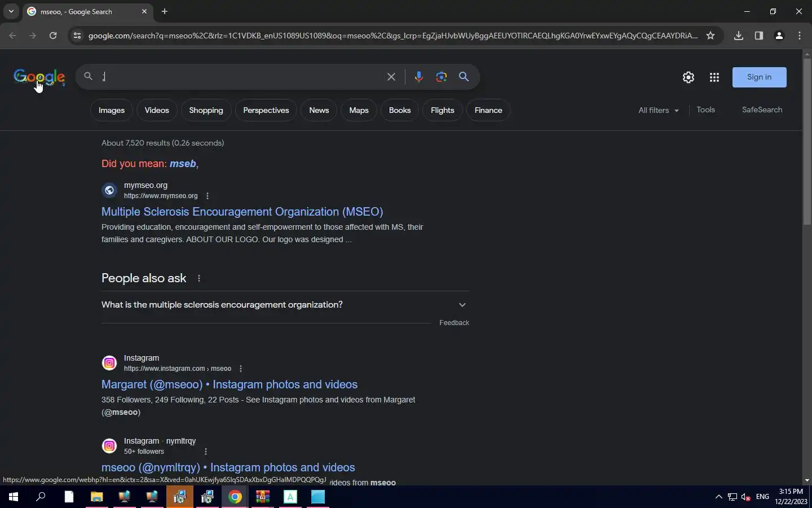The image size is (812, 508).
Task: Open mseoo (@nymltrqy) Instagram result
Action: pos(228,467)
